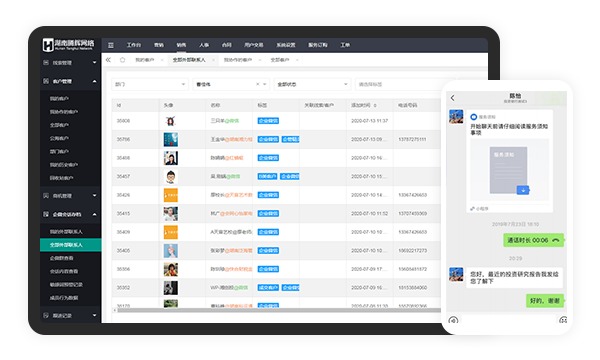The width and height of the screenshot is (600, 360).
Task: Switch to the 全部客户 tab
Action: click(x=280, y=60)
